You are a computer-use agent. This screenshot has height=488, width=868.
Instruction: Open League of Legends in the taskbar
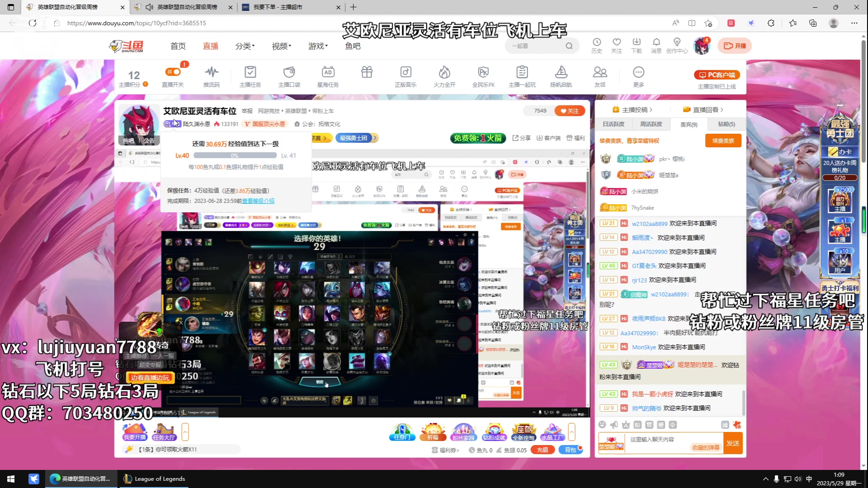pos(155,479)
